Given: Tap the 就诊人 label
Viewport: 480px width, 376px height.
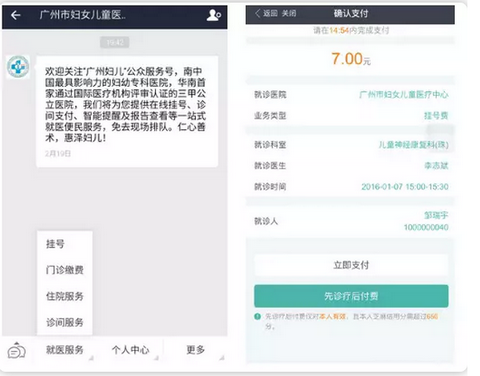Looking at the screenshot, I should click(266, 221).
